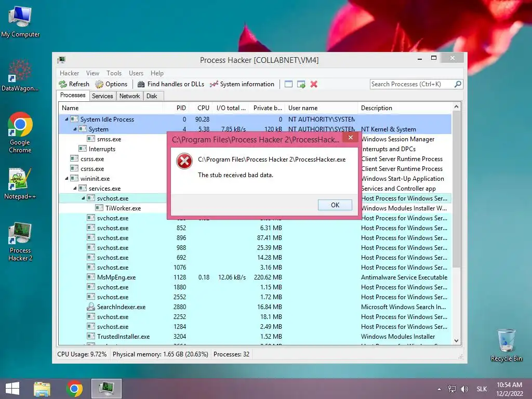
Task: Open Find handles or DLLs
Action: 170,84
